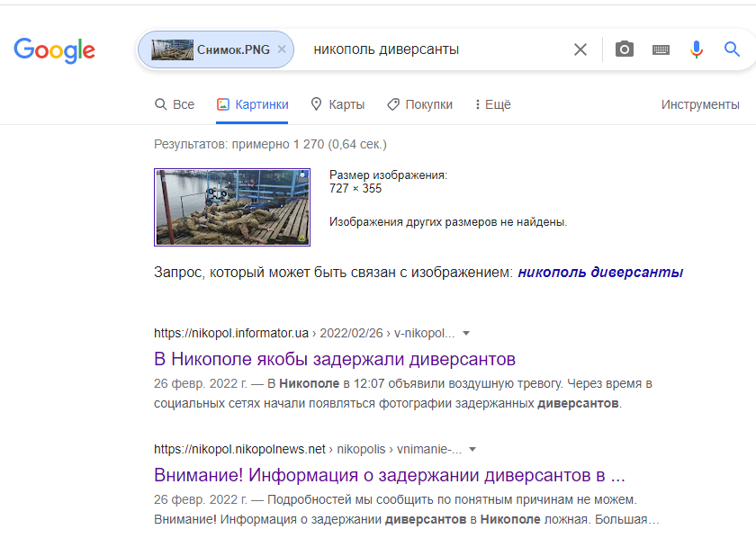Screen dimensions: 756x556
Task: Click the Снимок.PNG uploaded image chip
Action: click(x=215, y=49)
